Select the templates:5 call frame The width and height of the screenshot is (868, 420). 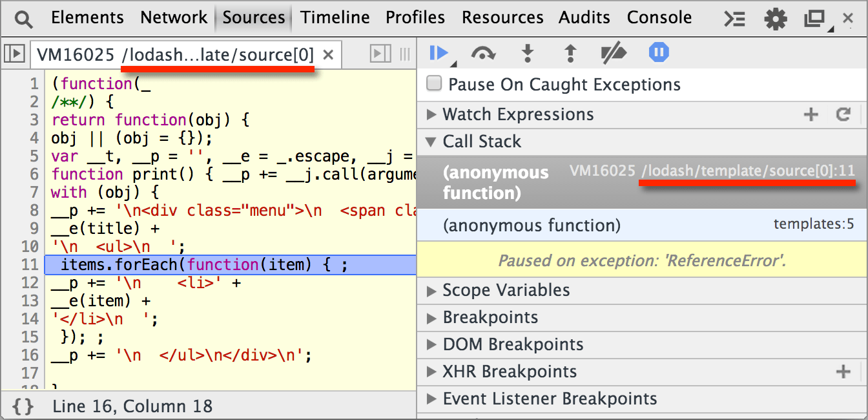point(642,226)
